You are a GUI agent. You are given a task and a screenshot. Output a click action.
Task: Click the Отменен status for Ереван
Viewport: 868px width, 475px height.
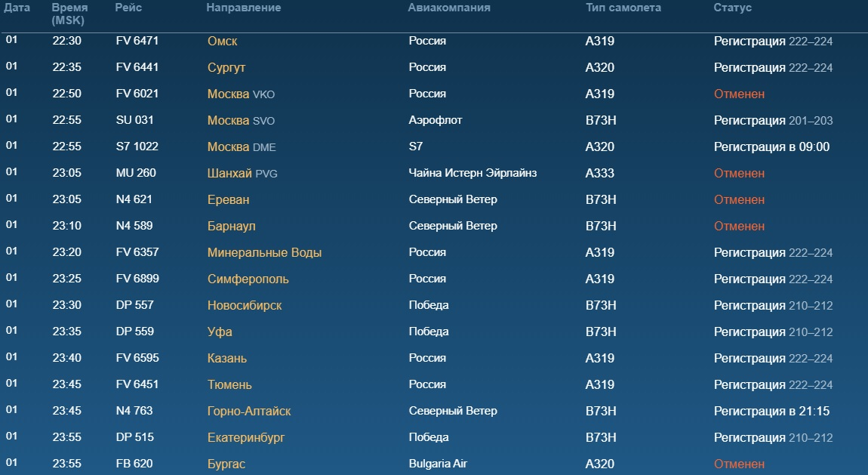tap(739, 200)
